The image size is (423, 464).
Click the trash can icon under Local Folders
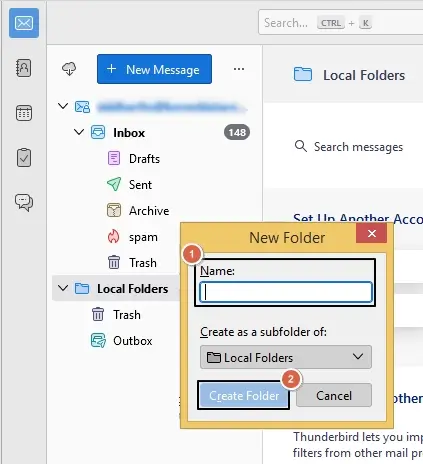98,314
